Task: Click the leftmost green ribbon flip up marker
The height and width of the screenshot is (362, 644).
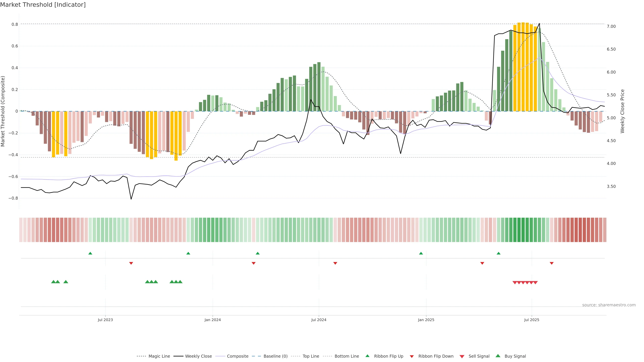Action: coord(90,253)
